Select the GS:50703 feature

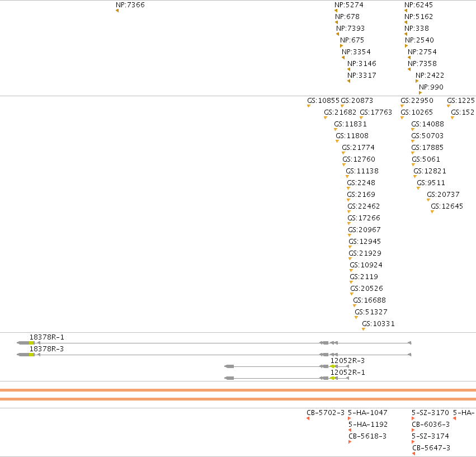click(x=427, y=136)
